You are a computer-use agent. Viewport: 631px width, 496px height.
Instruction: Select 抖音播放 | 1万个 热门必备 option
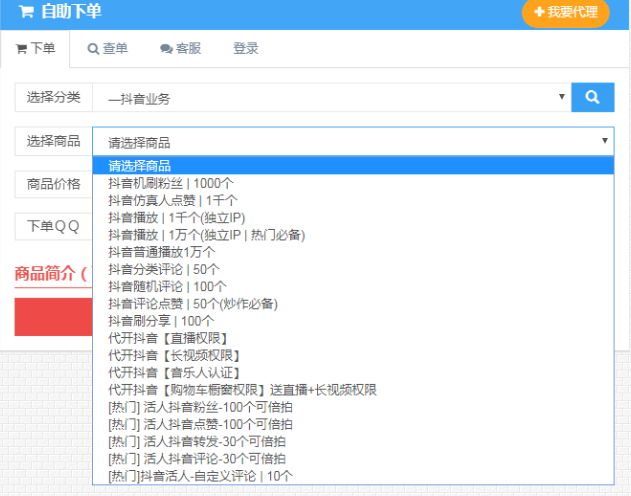[353, 235]
